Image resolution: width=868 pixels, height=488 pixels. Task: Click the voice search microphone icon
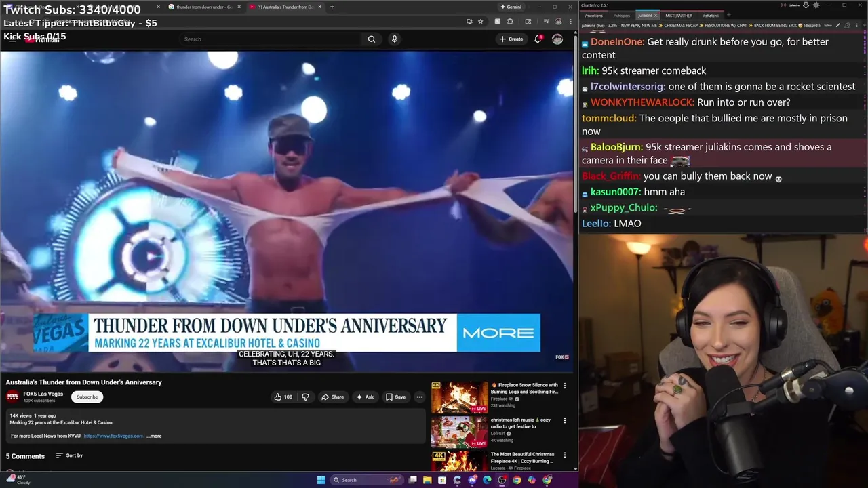pyautogui.click(x=395, y=39)
